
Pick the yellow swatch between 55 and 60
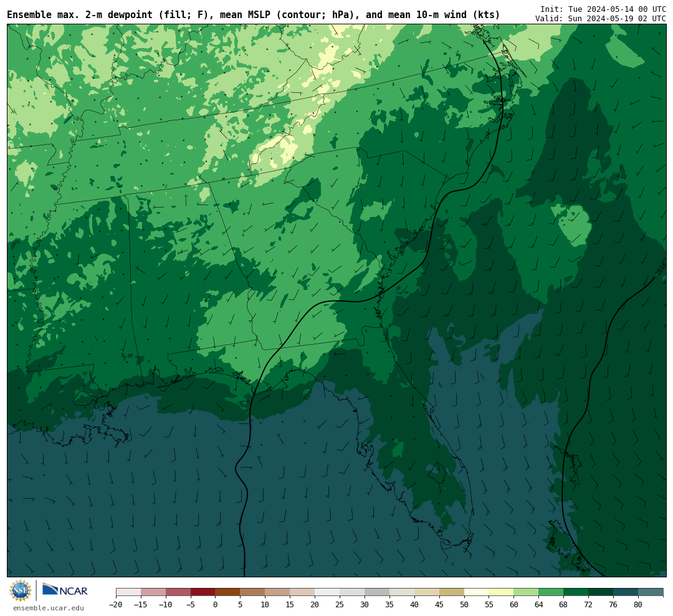pyautogui.click(x=502, y=592)
